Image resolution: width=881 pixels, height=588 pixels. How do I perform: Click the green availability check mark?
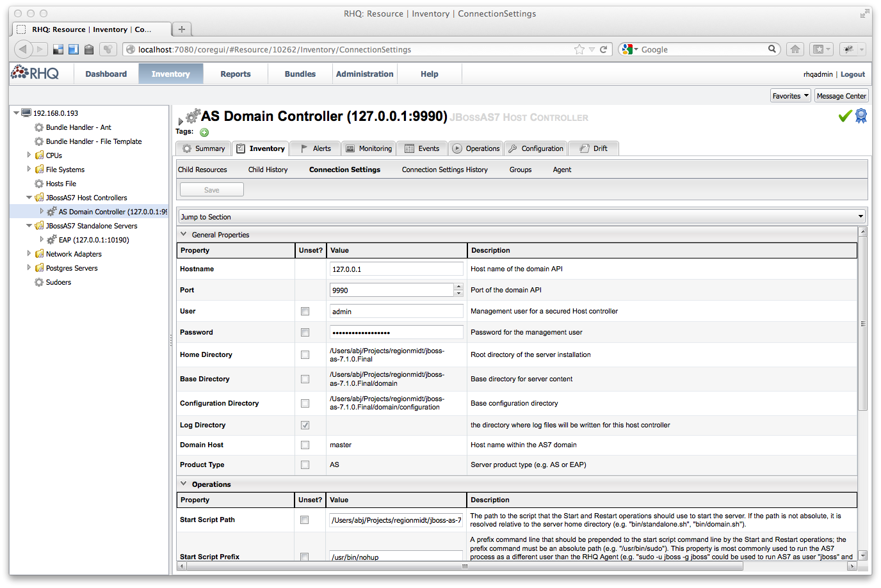point(845,116)
